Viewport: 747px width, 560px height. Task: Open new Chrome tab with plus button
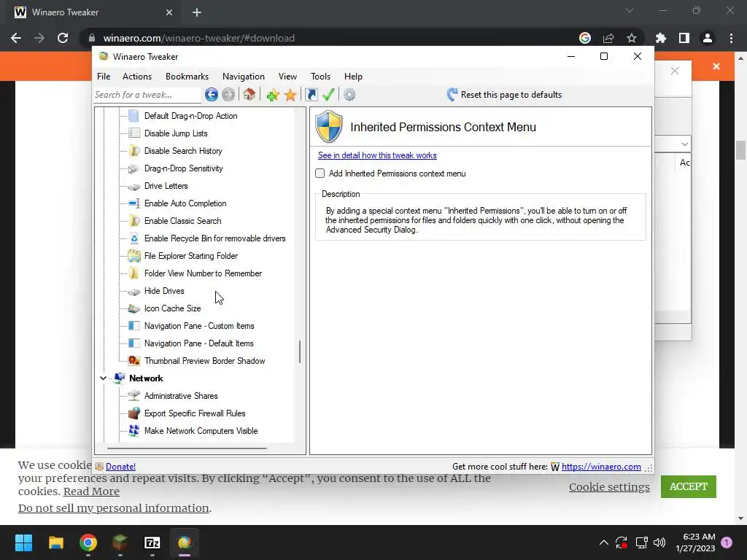coord(197,12)
